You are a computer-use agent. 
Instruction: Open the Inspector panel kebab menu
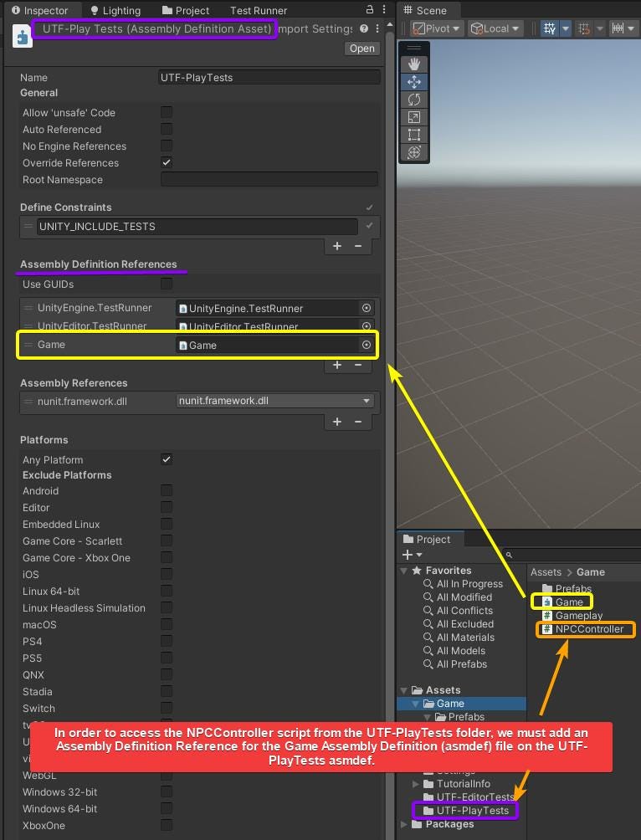384,10
